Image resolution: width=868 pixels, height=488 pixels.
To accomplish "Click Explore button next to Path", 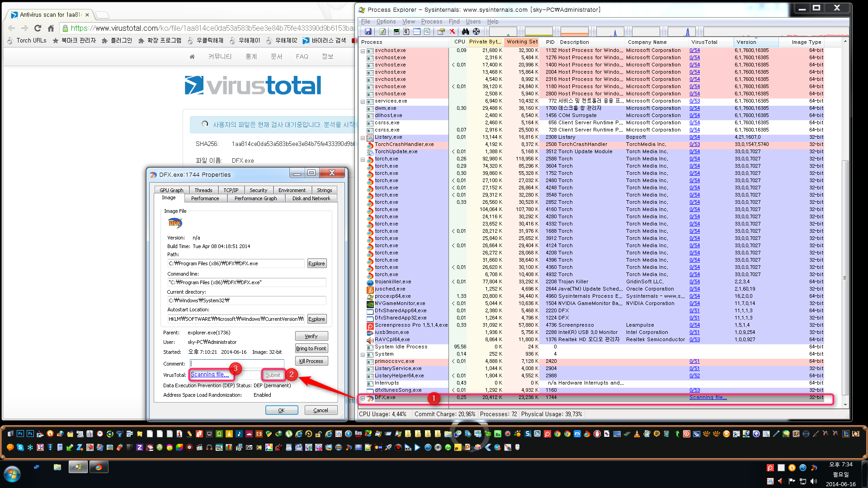I will pos(316,263).
